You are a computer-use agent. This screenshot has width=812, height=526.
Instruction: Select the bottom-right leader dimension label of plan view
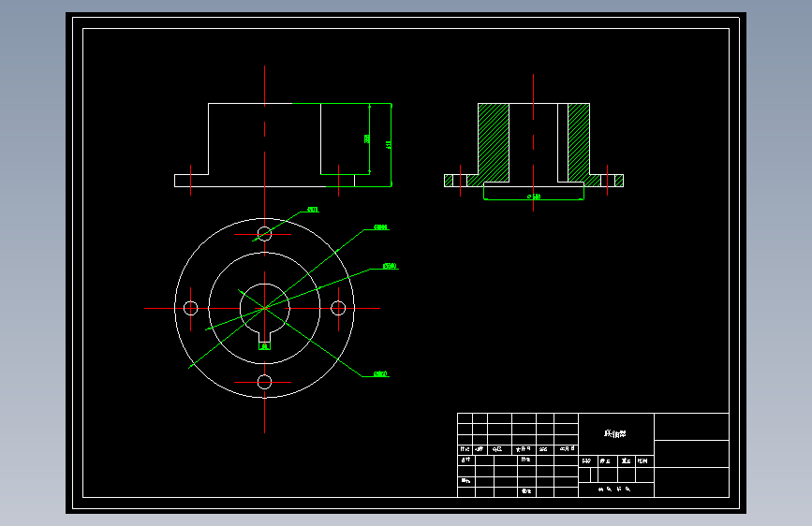[x=380, y=373]
